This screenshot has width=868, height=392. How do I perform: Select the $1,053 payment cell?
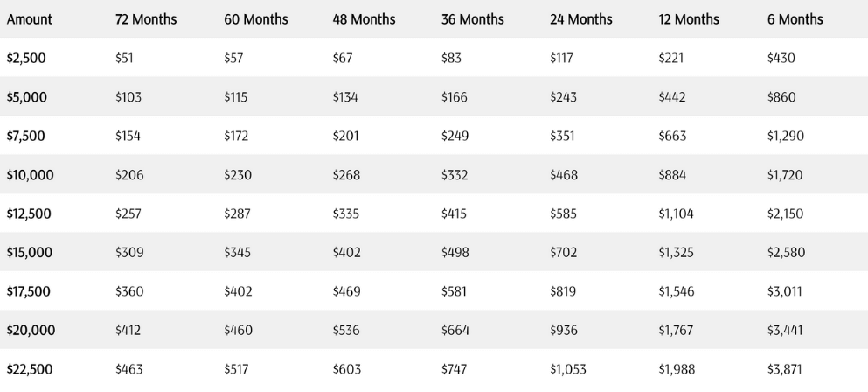[568, 369]
